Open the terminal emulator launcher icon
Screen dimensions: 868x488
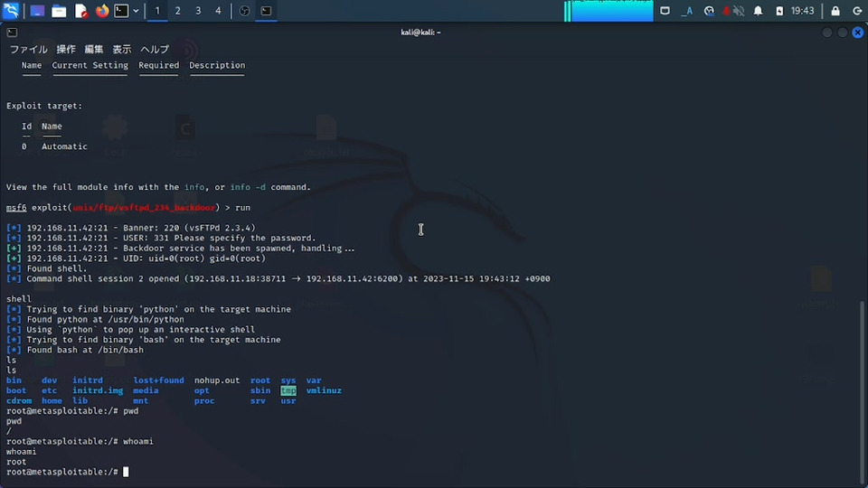121,11
